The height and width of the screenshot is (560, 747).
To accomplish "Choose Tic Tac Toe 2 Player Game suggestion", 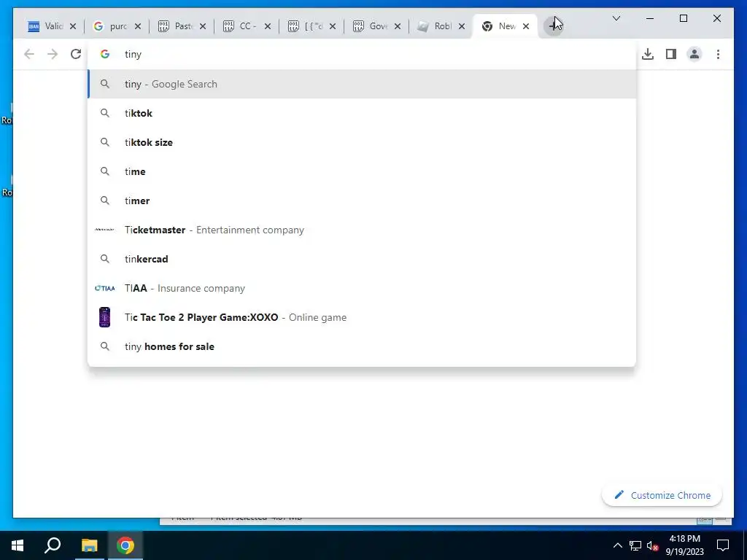I will click(362, 317).
